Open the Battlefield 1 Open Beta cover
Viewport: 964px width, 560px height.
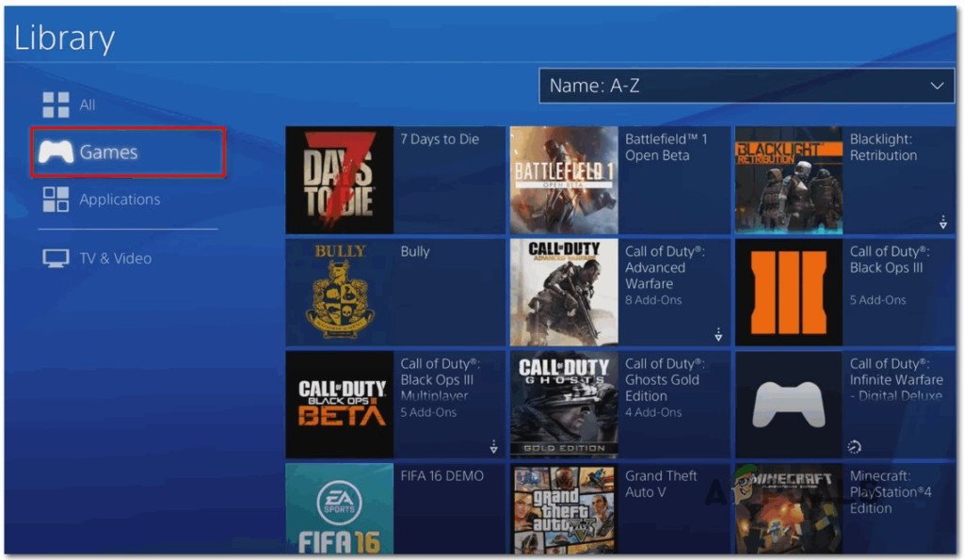pyautogui.click(x=565, y=180)
